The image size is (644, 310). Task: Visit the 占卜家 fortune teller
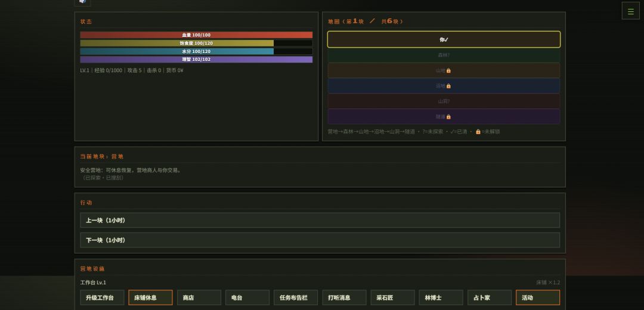click(x=490, y=297)
